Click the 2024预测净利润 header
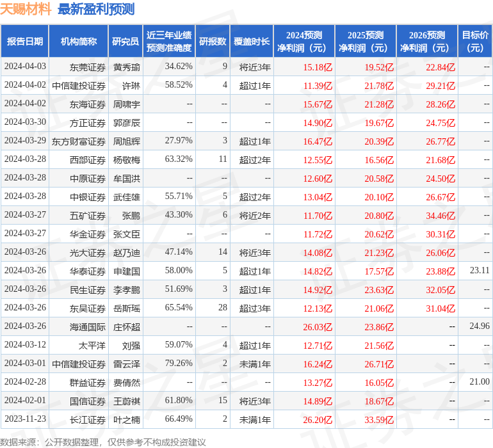 click(x=304, y=41)
